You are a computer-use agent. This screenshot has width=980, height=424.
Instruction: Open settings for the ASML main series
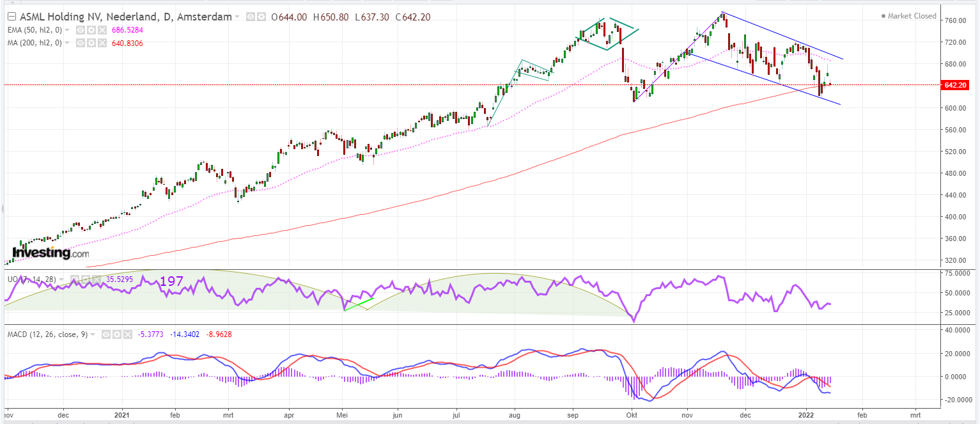coord(260,17)
